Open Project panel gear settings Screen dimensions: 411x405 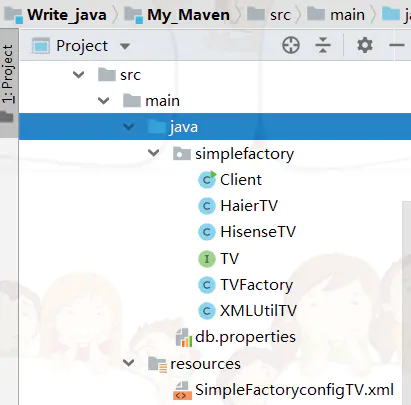(x=365, y=45)
